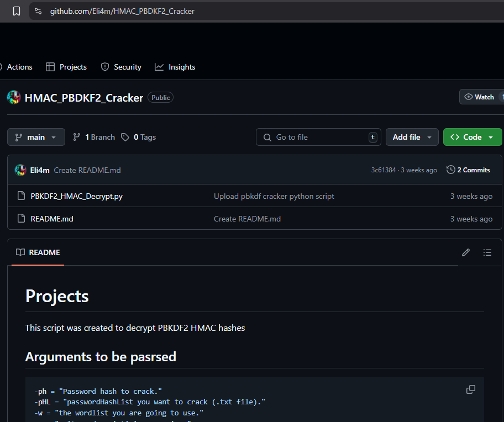
Task: Go to the Security tab
Action: click(x=121, y=67)
